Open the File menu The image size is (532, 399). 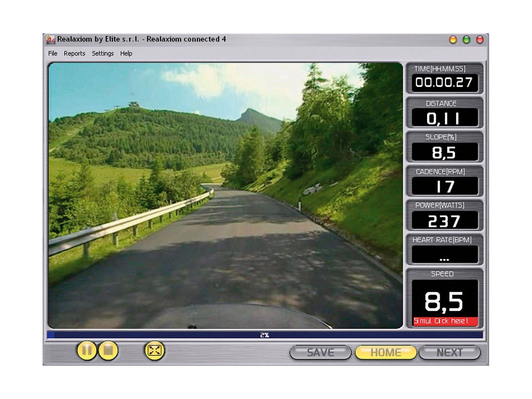[52, 54]
